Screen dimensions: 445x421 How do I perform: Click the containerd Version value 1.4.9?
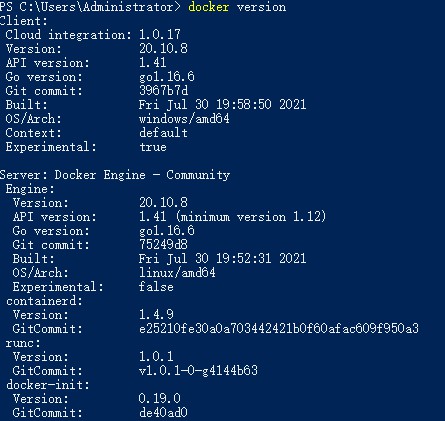click(x=156, y=314)
